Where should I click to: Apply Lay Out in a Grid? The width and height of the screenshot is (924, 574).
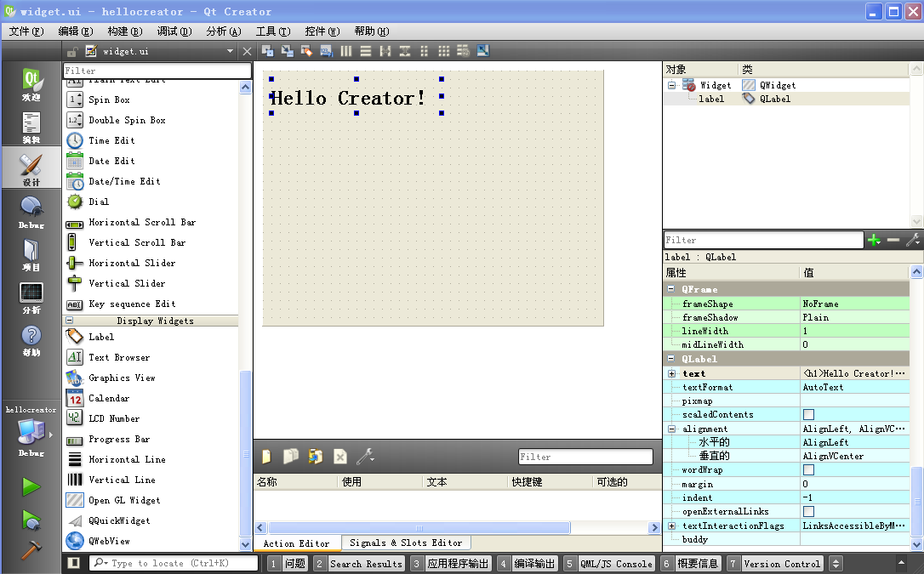click(x=444, y=51)
